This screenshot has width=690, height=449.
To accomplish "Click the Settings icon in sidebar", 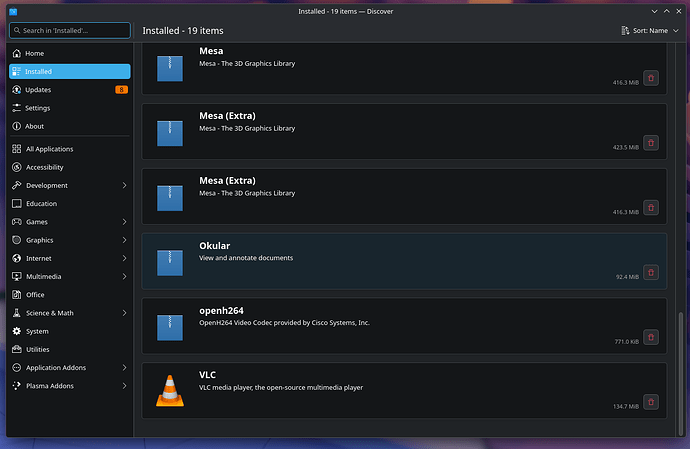I will point(17,108).
